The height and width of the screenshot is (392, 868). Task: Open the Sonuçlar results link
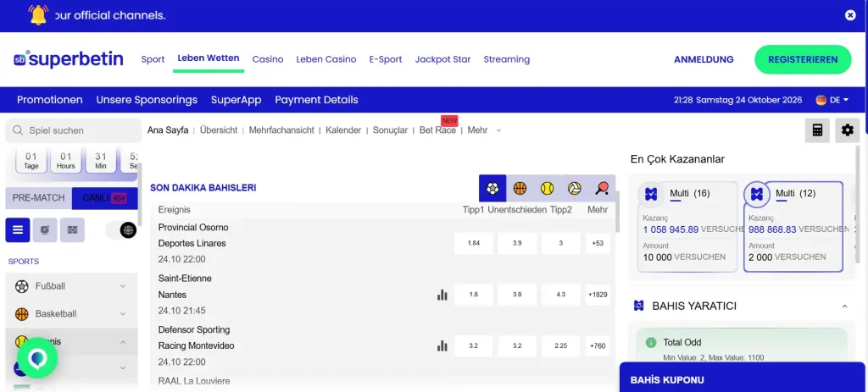point(390,130)
